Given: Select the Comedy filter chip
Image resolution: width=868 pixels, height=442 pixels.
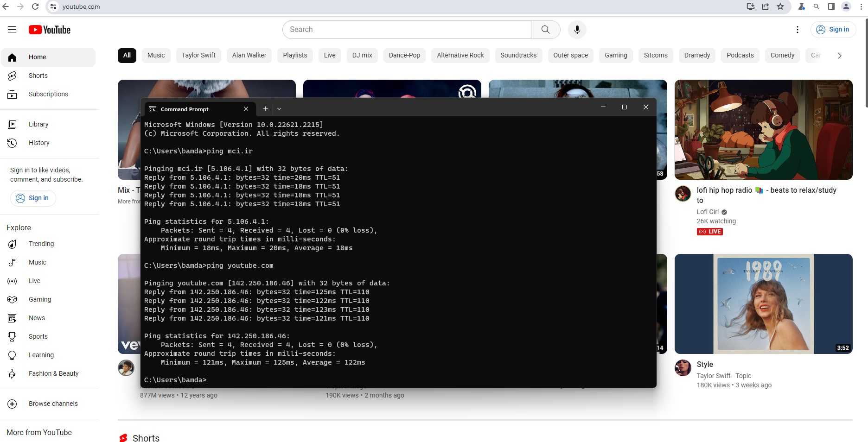Looking at the screenshot, I should click(x=783, y=55).
